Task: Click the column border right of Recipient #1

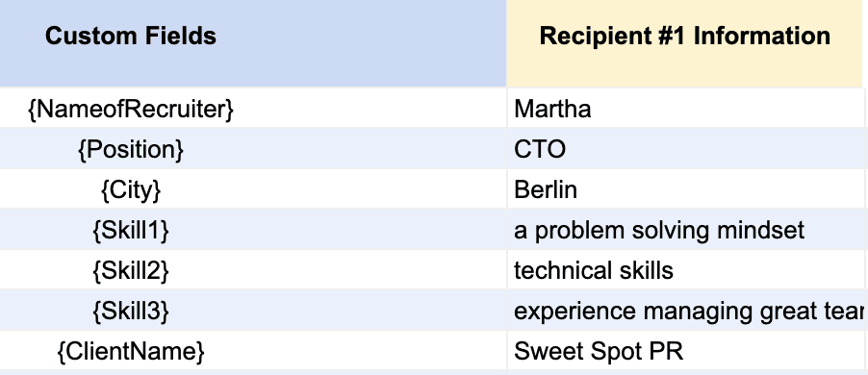Action: point(862,43)
